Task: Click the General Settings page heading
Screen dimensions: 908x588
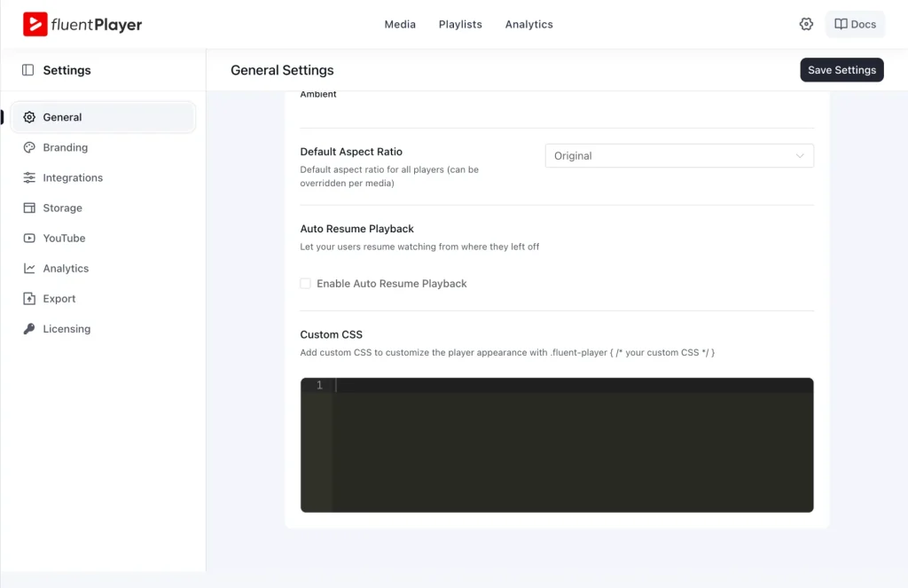Action: [282, 70]
